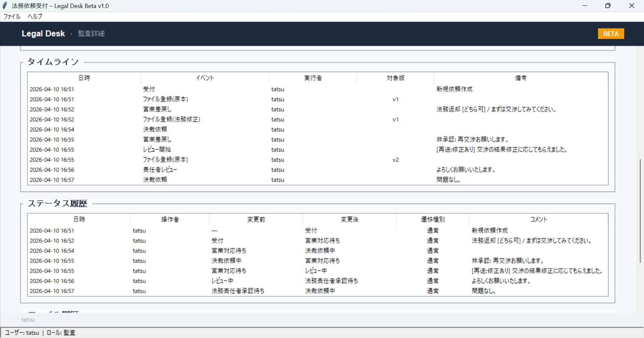Image resolution: width=644 pixels, height=338 pixels.
Task: Click the イベント column header in タイムライン
Action: click(x=205, y=78)
